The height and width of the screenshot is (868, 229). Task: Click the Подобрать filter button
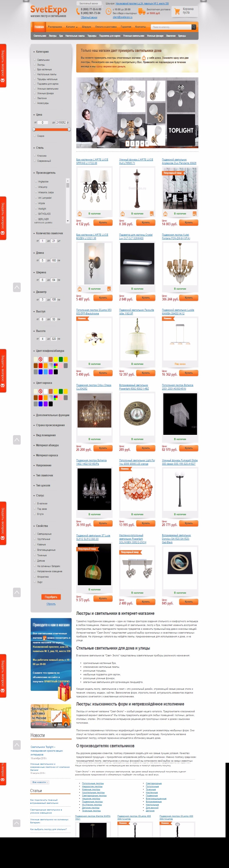51,597
